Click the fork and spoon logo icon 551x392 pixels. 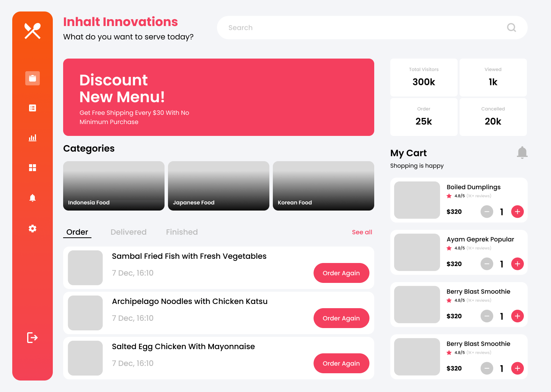pyautogui.click(x=33, y=31)
